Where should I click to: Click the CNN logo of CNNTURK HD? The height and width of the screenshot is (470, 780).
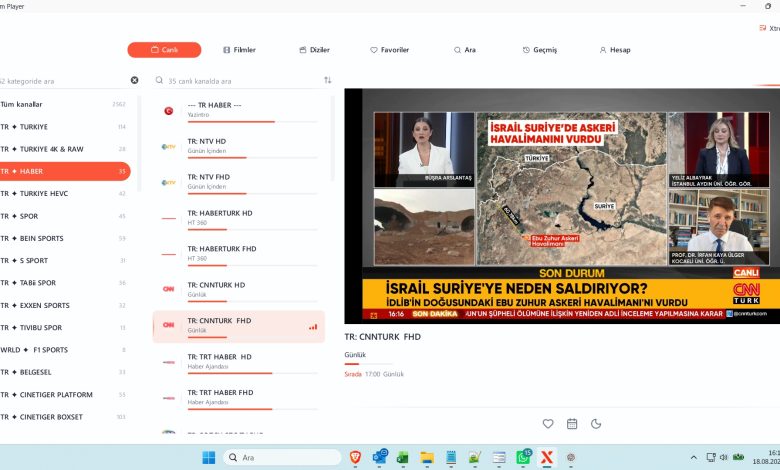[x=169, y=289]
